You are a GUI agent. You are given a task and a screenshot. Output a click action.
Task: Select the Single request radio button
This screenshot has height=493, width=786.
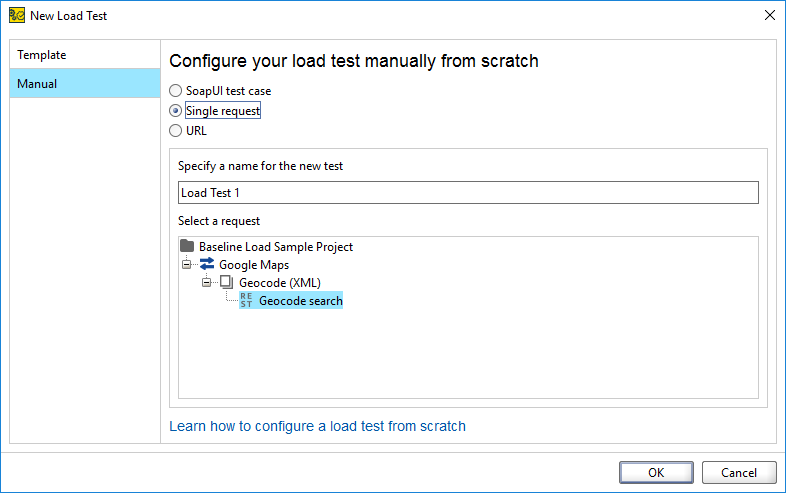pyautogui.click(x=175, y=110)
